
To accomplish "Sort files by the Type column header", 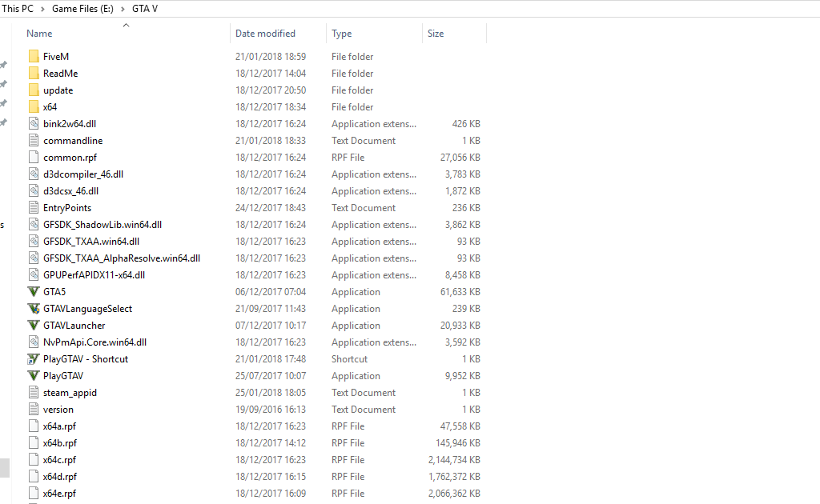I will tap(341, 34).
